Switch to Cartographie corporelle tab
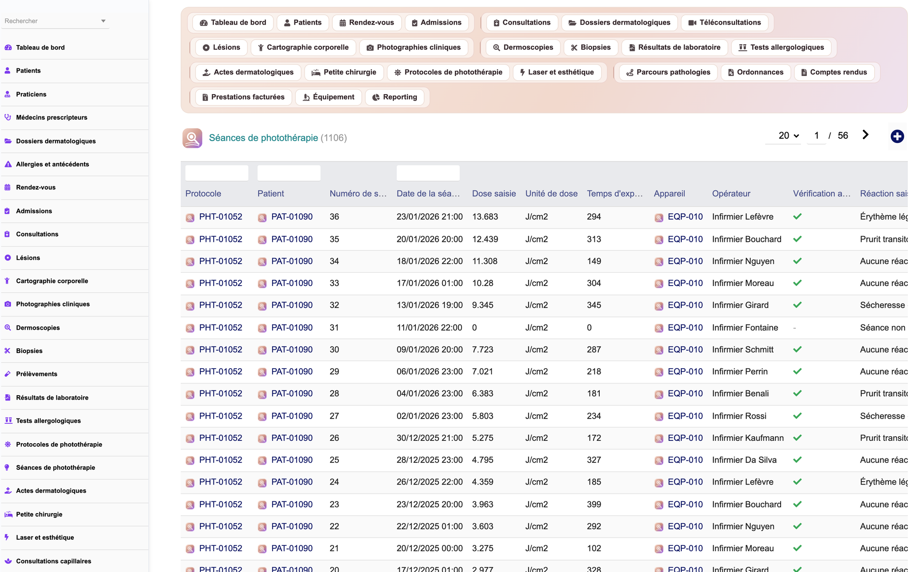 point(303,48)
